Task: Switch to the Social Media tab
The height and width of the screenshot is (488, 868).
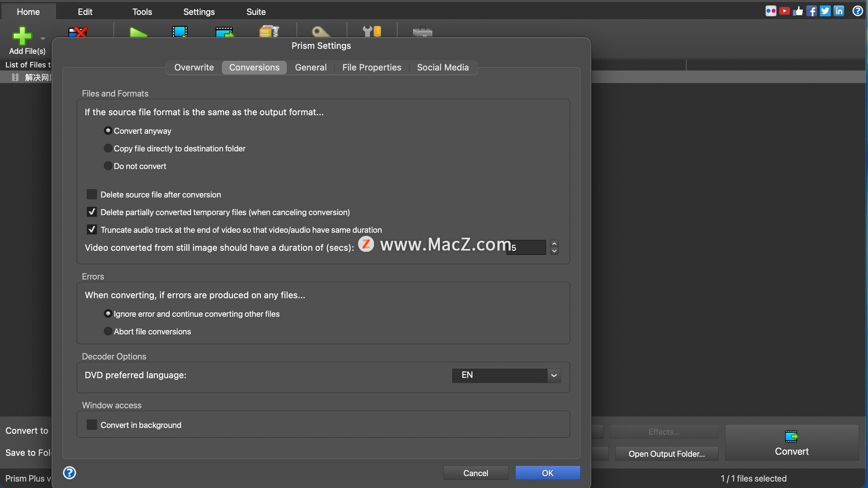Action: (x=443, y=67)
